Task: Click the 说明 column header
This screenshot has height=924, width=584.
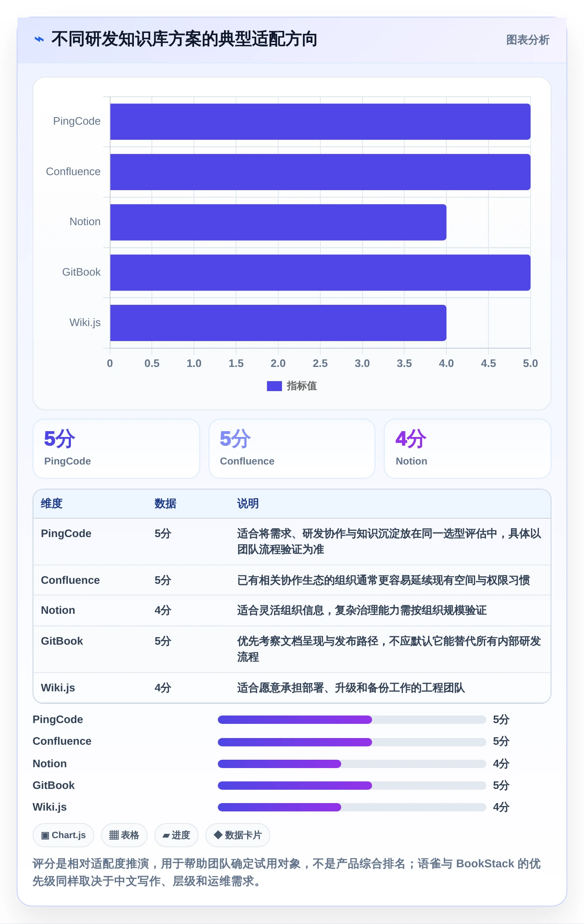Action: coord(248,503)
